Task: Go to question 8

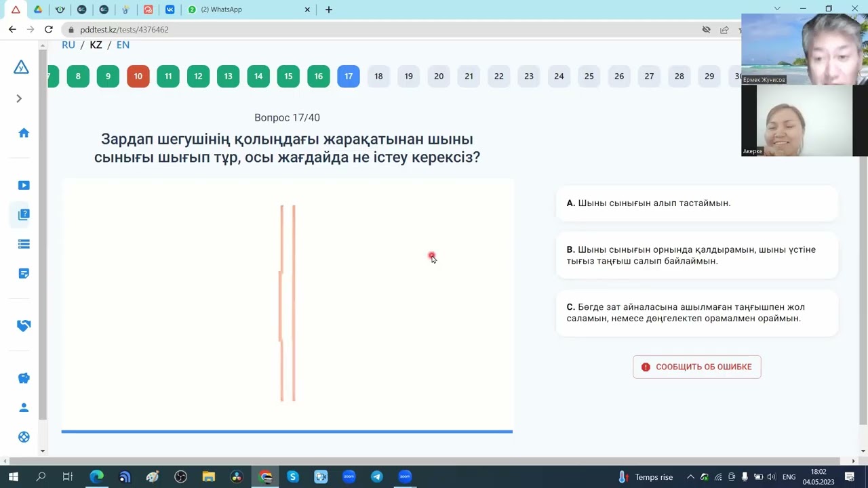Action: (78, 76)
